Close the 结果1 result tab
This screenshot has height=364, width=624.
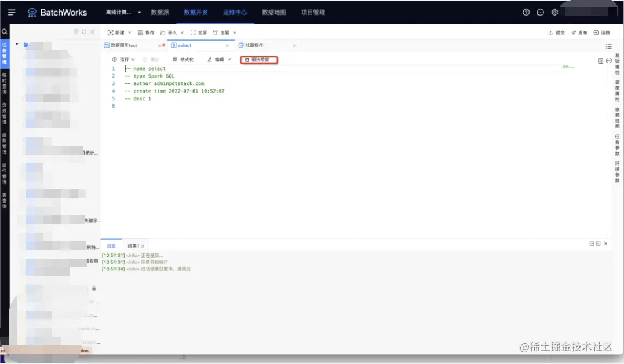point(143,247)
